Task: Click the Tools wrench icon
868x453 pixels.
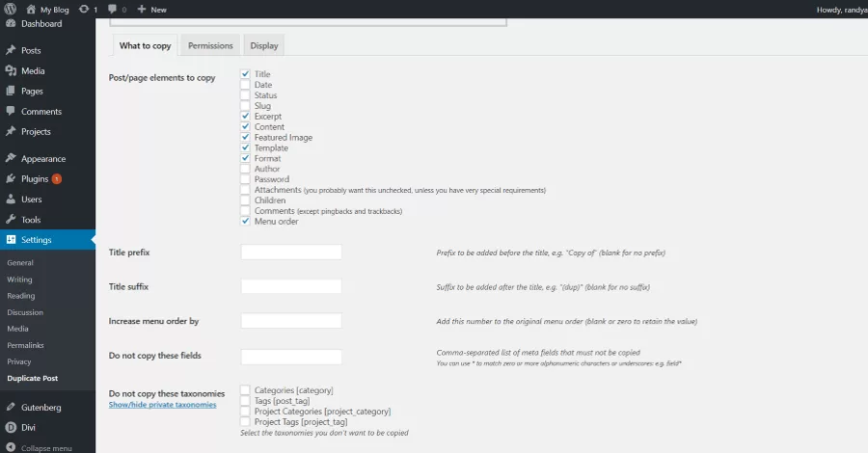Action: (11, 220)
